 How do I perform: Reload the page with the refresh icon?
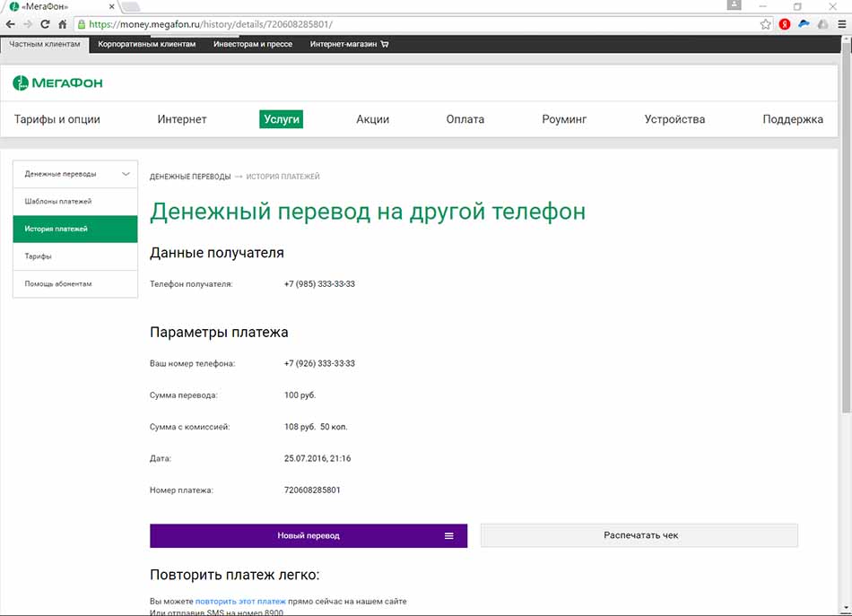(45, 24)
